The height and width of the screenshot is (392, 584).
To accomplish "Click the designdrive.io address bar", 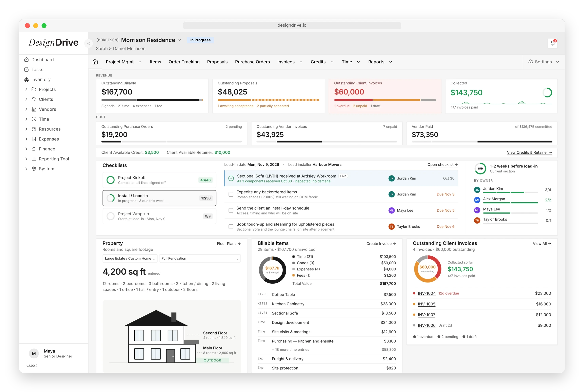I will click(x=292, y=25).
